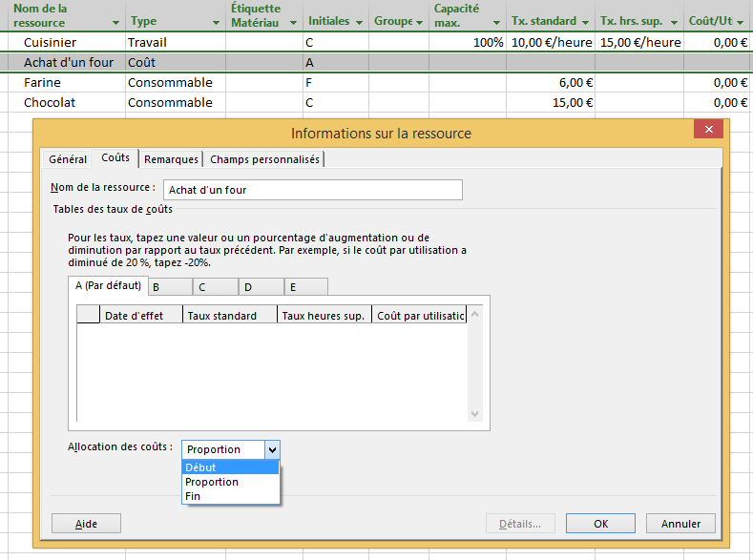
Task: Toggle the Allocation des coûts combo box arrow
Action: click(x=272, y=450)
